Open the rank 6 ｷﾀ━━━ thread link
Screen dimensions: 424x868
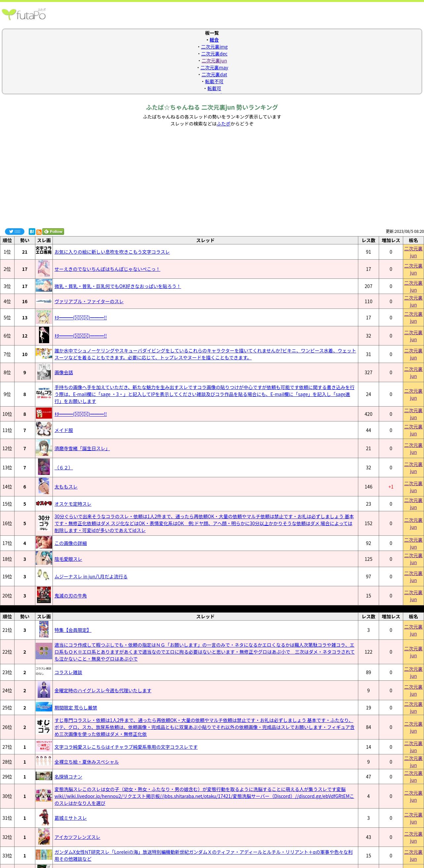[x=81, y=336]
